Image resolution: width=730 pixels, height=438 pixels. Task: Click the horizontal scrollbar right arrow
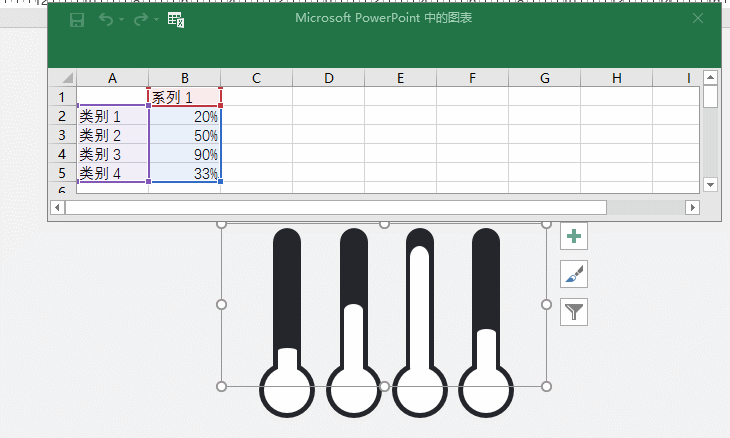click(x=692, y=207)
